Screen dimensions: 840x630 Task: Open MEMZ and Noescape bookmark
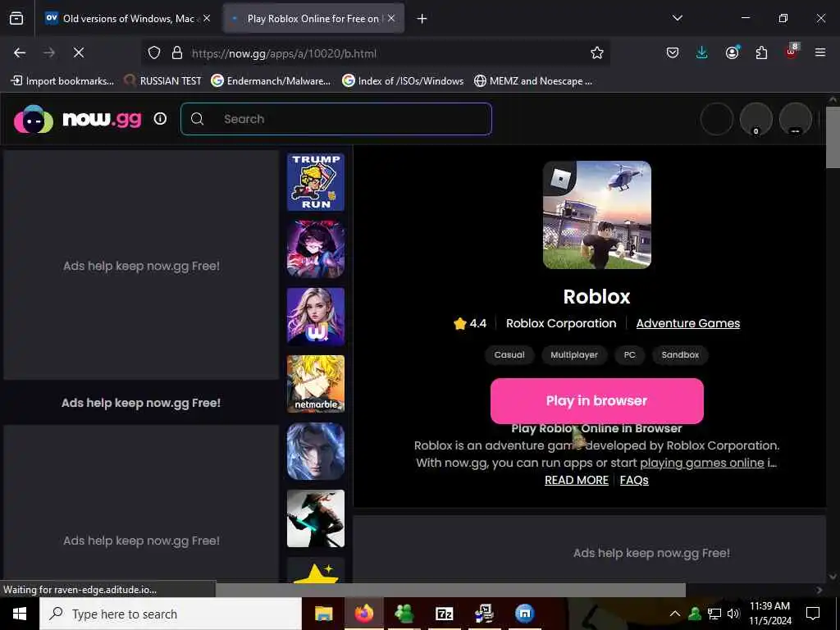pos(533,81)
